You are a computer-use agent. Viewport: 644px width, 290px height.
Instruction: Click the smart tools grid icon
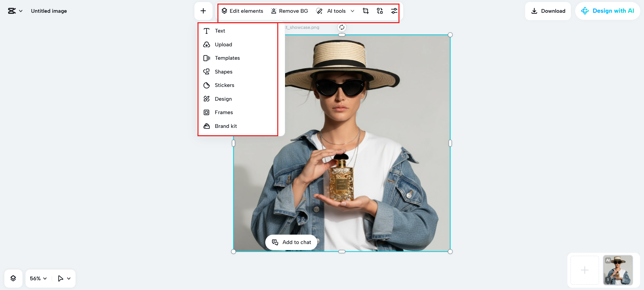tap(380, 11)
